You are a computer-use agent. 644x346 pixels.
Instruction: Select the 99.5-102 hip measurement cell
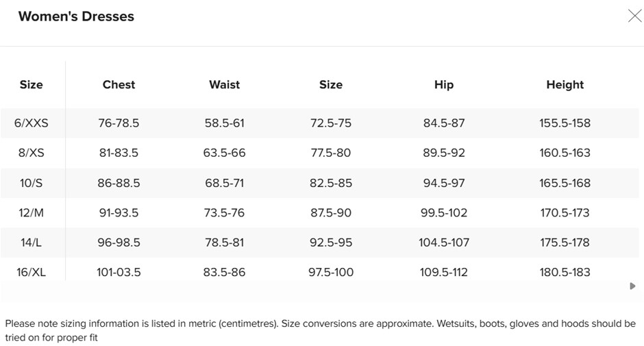pyautogui.click(x=444, y=213)
